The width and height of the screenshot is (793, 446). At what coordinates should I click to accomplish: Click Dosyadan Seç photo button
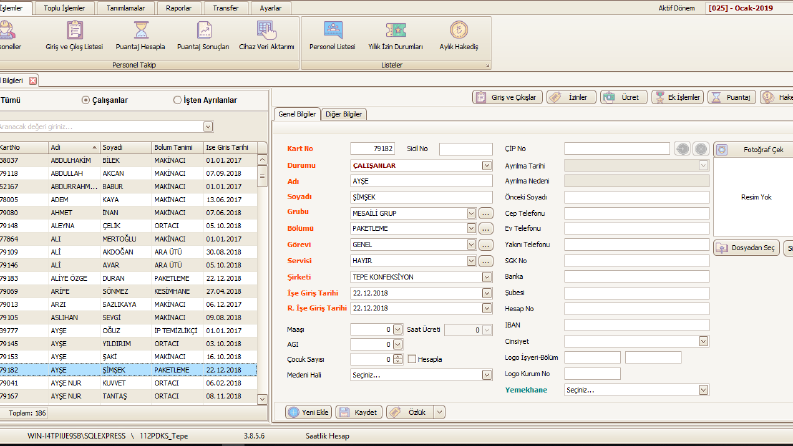click(746, 248)
